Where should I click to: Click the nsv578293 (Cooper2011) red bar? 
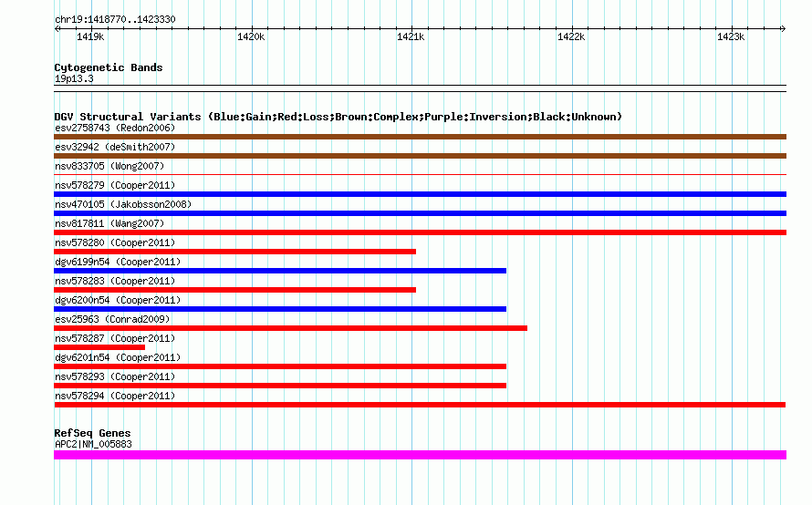point(280,386)
